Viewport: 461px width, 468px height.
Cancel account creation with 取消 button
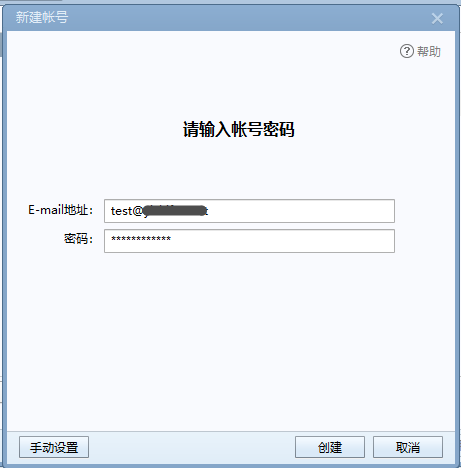[408, 447]
